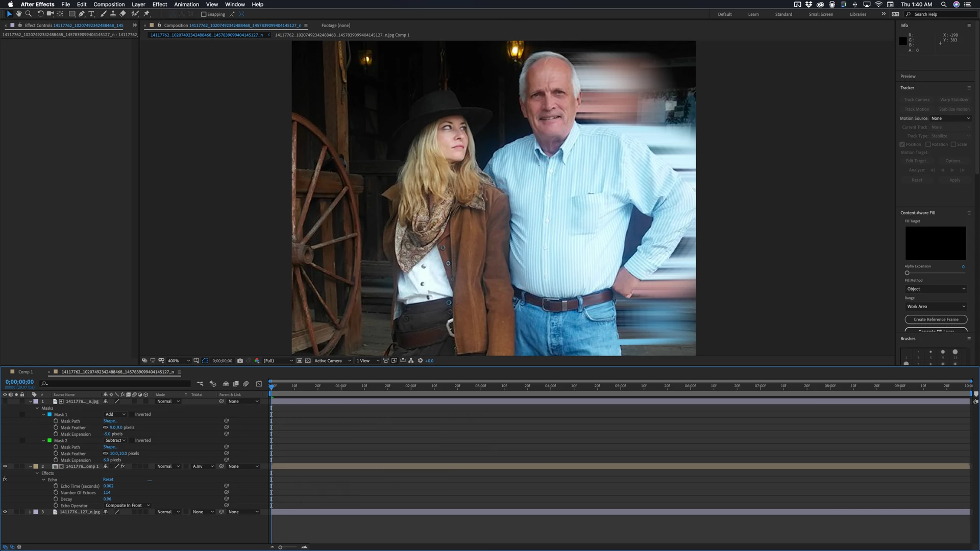The image size is (980, 551).
Task: Open the Fill Method Object dropdown
Action: [x=936, y=289]
